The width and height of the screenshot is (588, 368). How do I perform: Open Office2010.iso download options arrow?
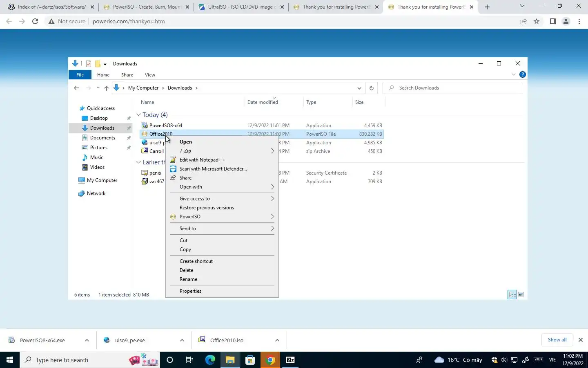[x=277, y=340]
